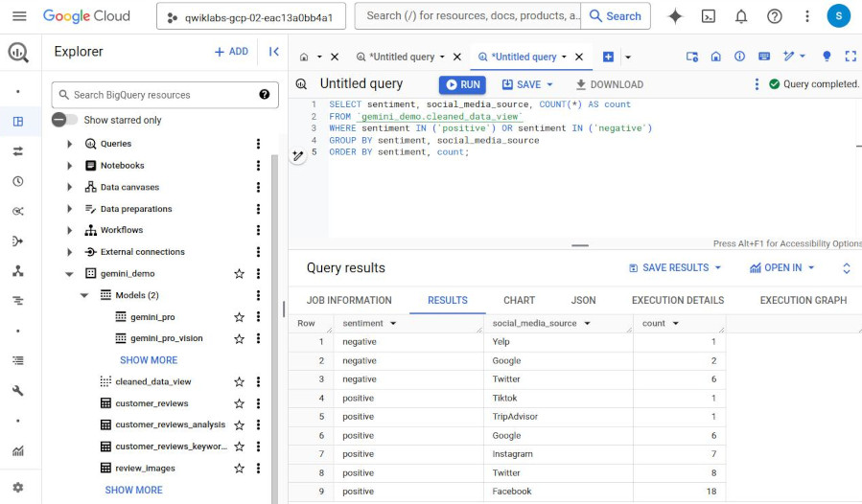This screenshot has height=504, width=862.
Task: Click SHOW MORE below review_images
Action: point(133,490)
